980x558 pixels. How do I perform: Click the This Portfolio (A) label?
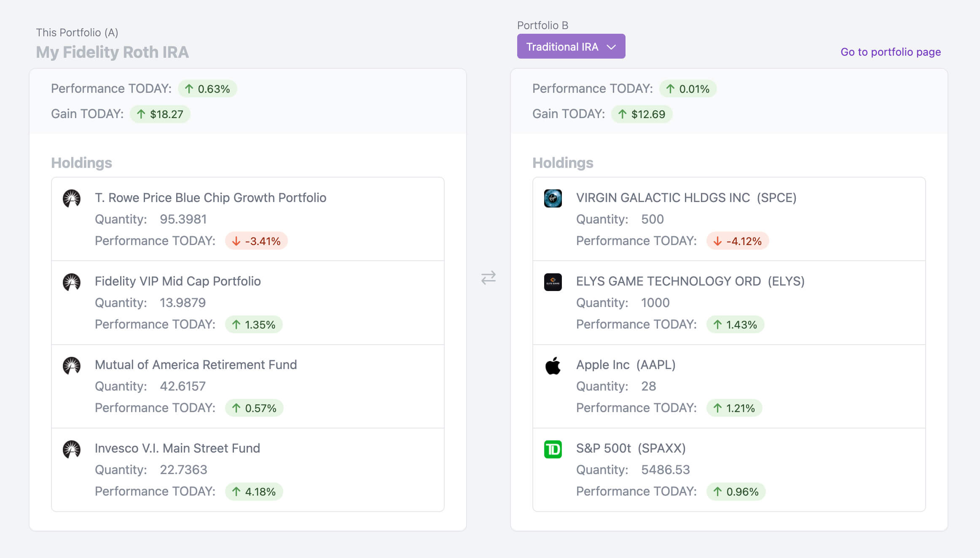pos(77,32)
